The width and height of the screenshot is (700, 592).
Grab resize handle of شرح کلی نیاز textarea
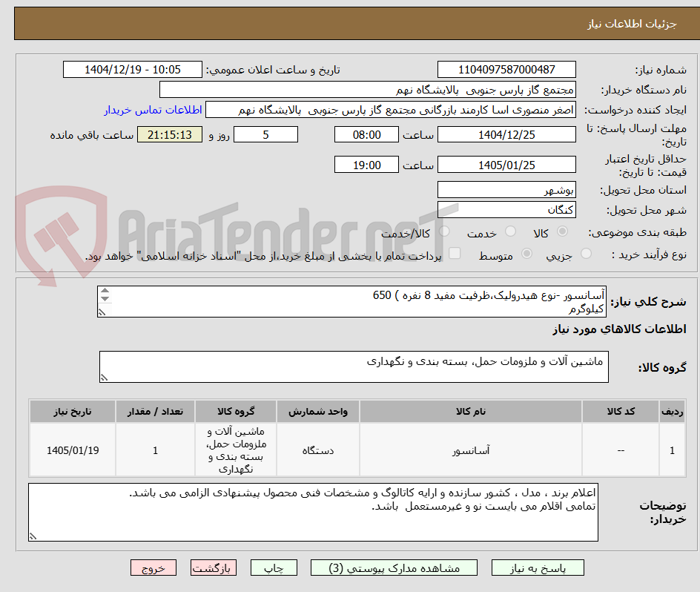click(x=102, y=312)
